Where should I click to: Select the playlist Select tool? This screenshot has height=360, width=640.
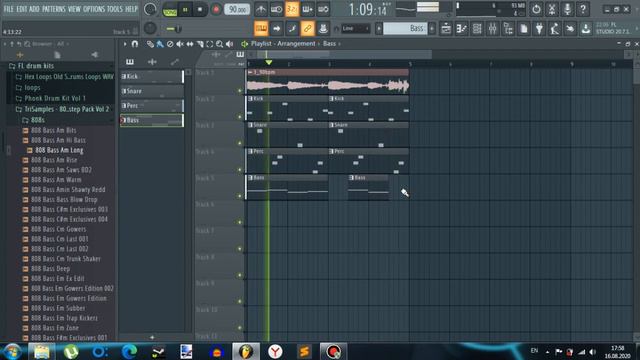(x=210, y=44)
